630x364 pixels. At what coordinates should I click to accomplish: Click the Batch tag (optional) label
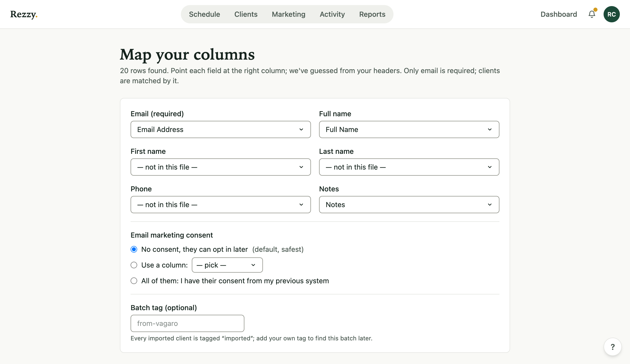tap(164, 308)
